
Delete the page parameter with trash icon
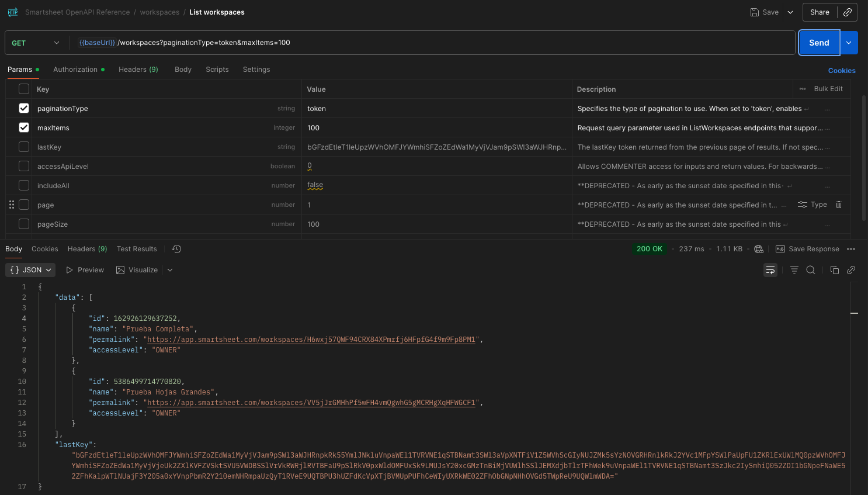coord(839,205)
